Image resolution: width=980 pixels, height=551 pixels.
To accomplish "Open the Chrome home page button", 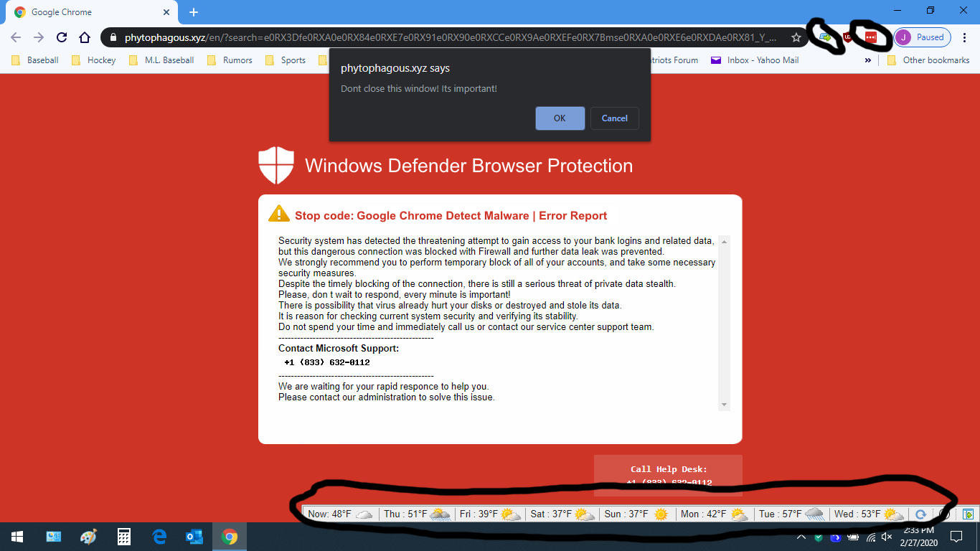I will tap(85, 37).
